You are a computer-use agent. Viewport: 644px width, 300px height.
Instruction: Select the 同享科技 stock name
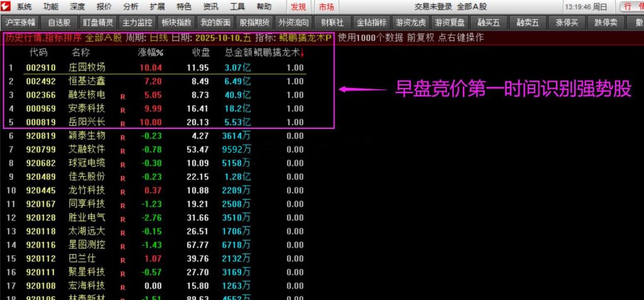coord(87,204)
